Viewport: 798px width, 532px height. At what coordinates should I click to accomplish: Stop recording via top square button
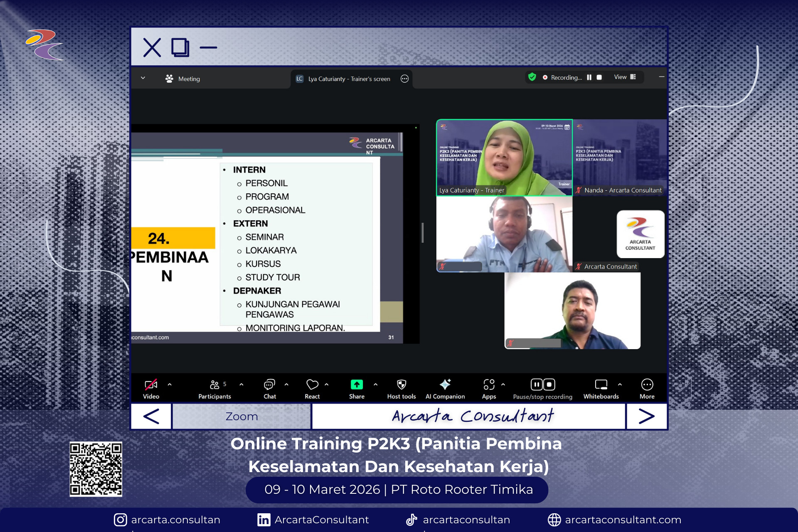pyautogui.click(x=599, y=77)
